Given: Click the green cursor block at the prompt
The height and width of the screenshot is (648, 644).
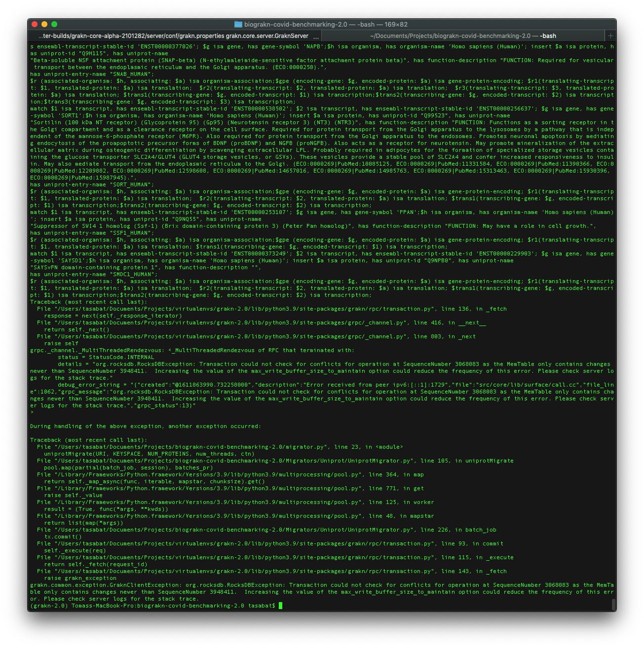Looking at the screenshot, I should coord(280,606).
